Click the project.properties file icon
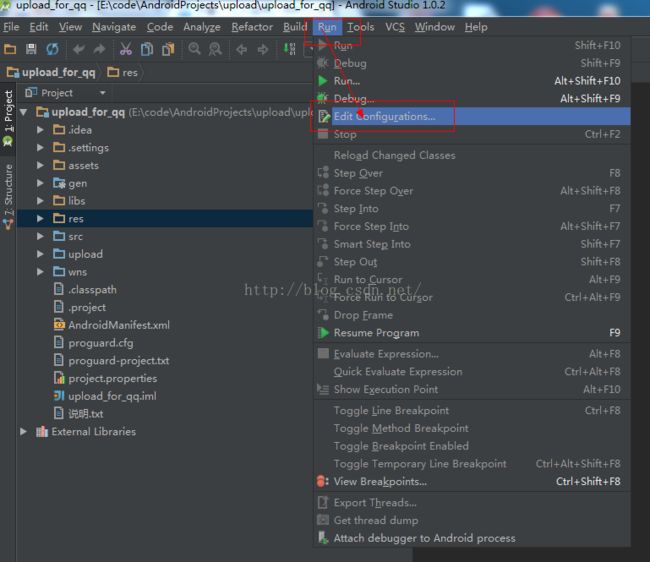 click(x=59, y=378)
